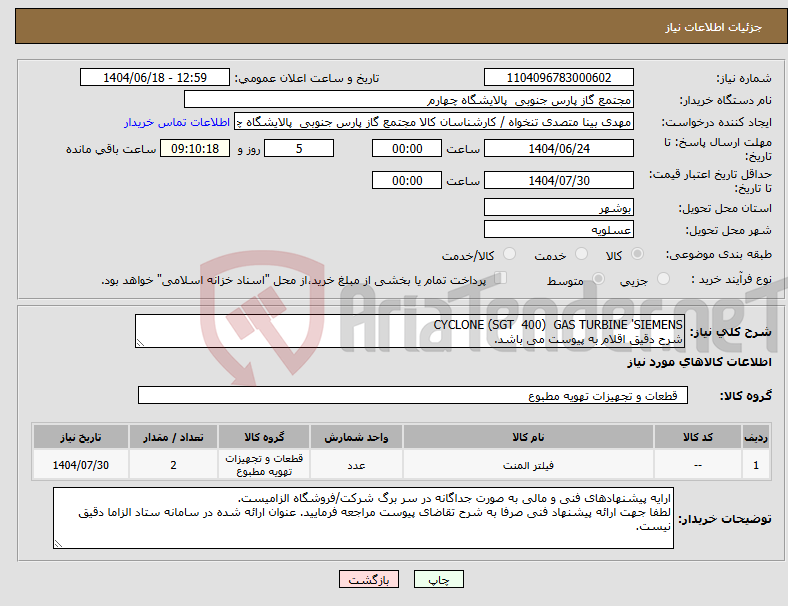Click the buyer name field مجتمع گاز پارس جنوبی
This screenshot has width=788, height=606.
409,99
